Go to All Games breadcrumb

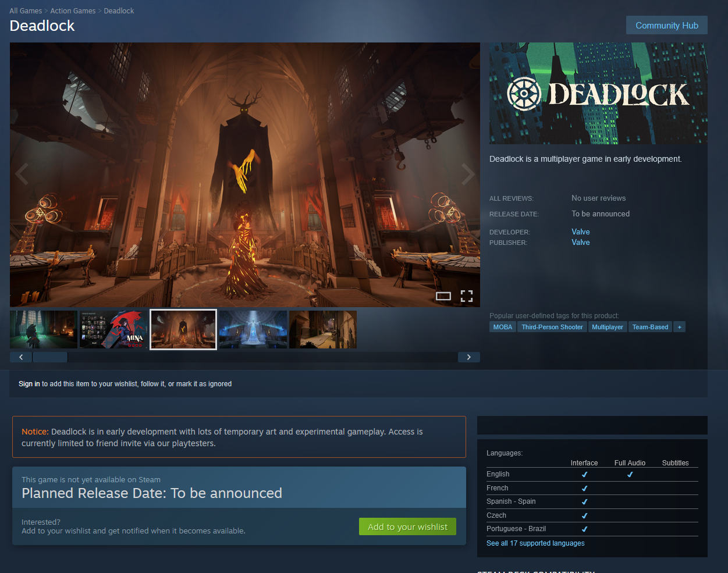[26, 11]
